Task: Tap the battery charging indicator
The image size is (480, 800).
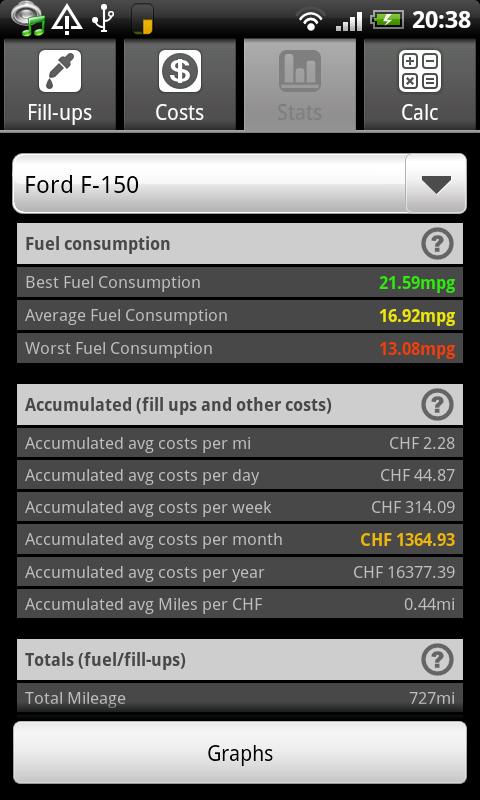Action: [x=387, y=20]
